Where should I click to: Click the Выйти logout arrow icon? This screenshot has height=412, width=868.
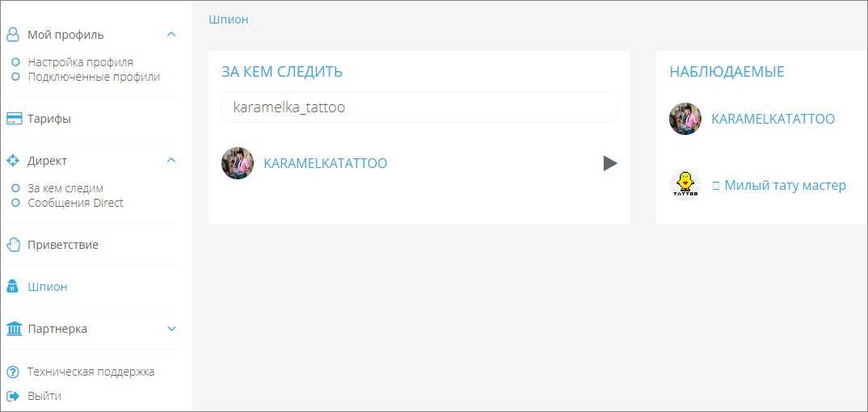click(13, 396)
